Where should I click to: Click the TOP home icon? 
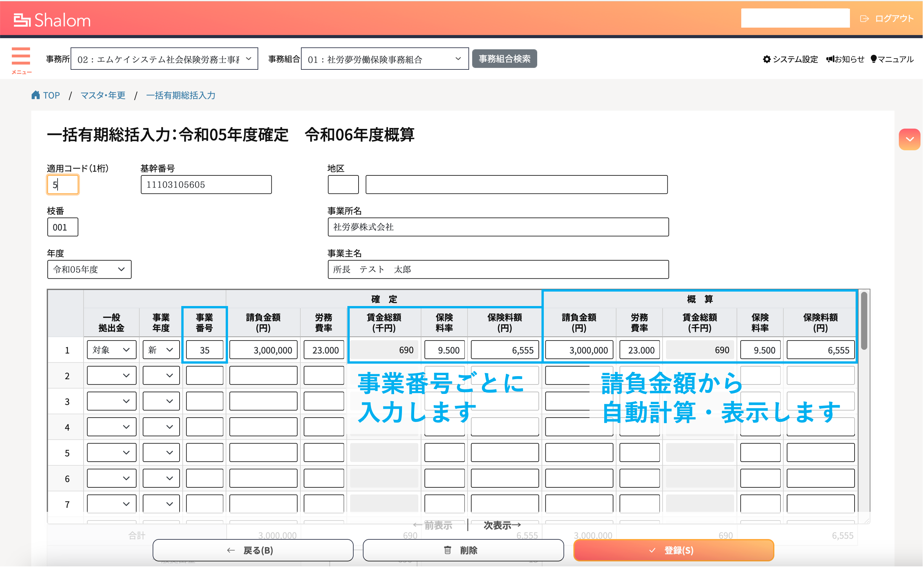[36, 95]
